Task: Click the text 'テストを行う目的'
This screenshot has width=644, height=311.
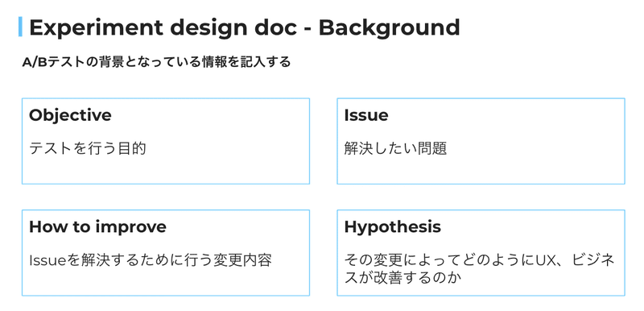Action: pos(88,148)
